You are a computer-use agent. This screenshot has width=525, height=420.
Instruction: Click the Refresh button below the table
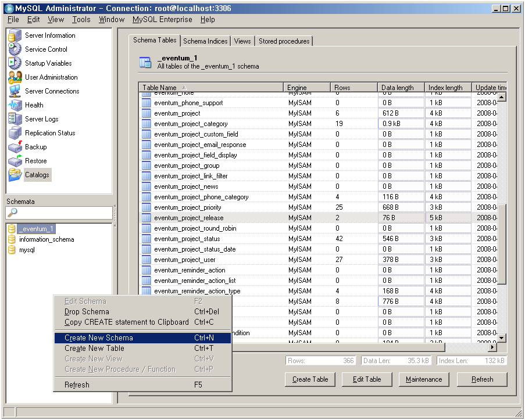pos(482,379)
